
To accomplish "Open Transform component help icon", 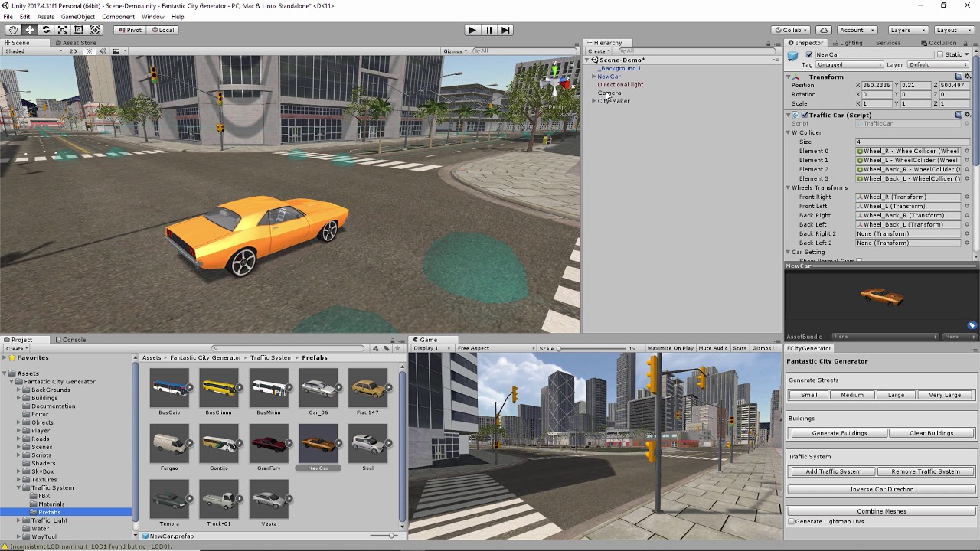I will 959,77.
